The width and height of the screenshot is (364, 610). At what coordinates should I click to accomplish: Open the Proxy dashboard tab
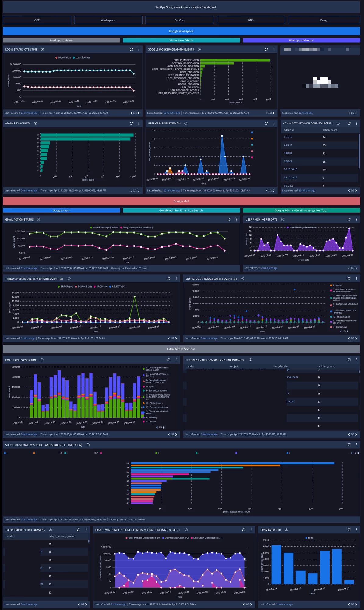tap(324, 20)
